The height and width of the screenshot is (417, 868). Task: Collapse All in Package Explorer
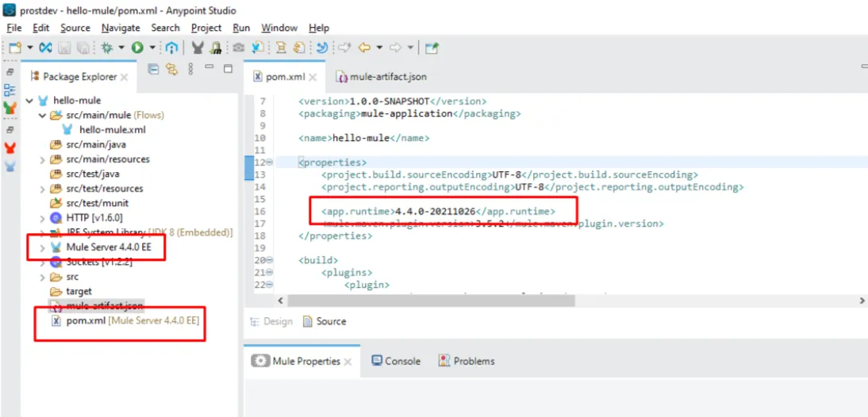[153, 69]
